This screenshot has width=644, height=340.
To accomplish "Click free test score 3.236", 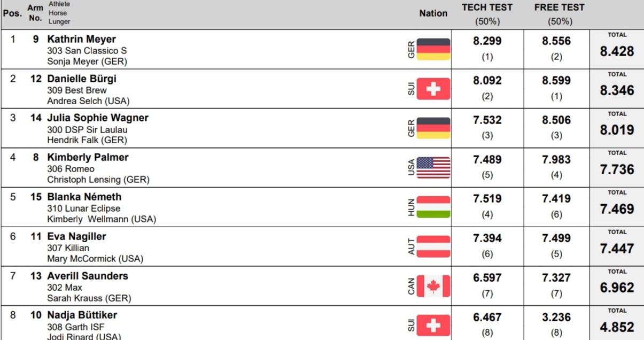I will 556,318.
